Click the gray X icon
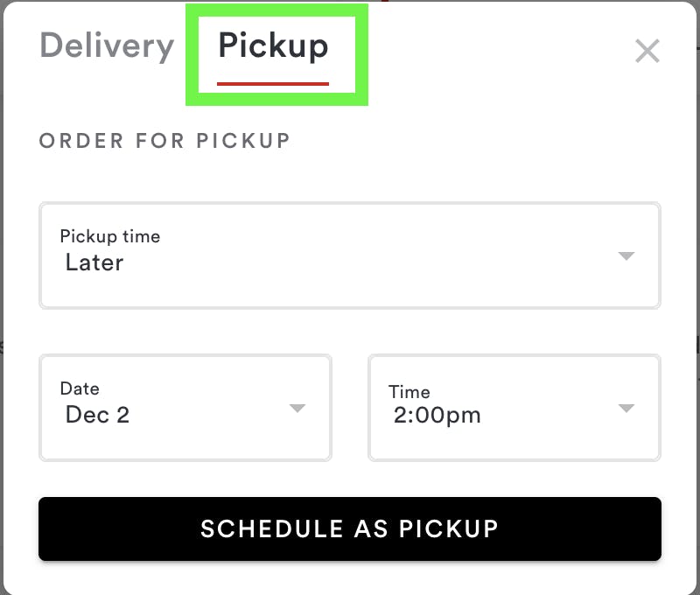This screenshot has width=700, height=595. (647, 52)
